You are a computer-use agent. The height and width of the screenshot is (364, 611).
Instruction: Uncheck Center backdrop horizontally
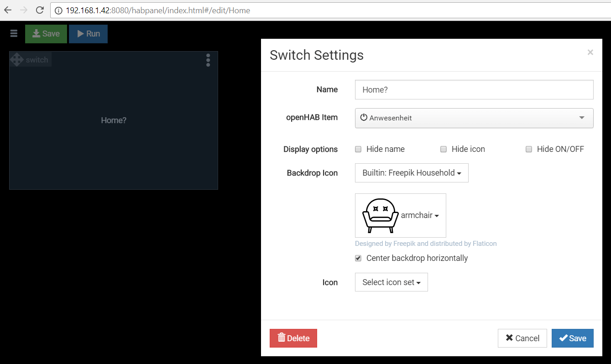[358, 258]
